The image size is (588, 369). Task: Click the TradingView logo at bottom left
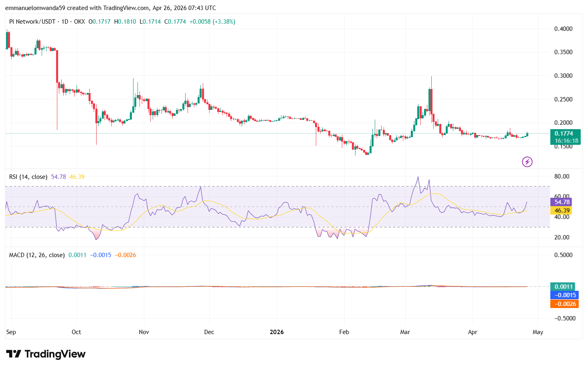tap(46, 354)
